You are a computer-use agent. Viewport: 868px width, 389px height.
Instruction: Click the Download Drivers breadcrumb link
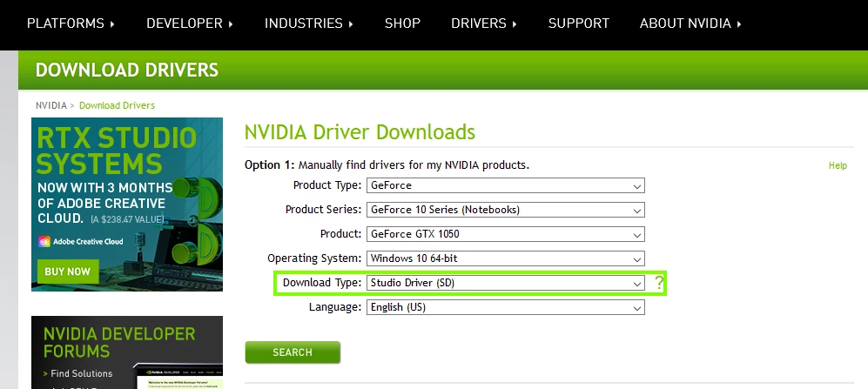point(117,105)
